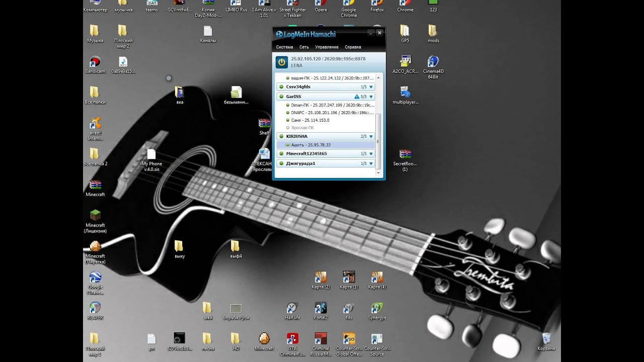This screenshot has height=362, width=644.
Task: Expand the Minecraft12345t65 network arrow
Action: tap(371, 154)
